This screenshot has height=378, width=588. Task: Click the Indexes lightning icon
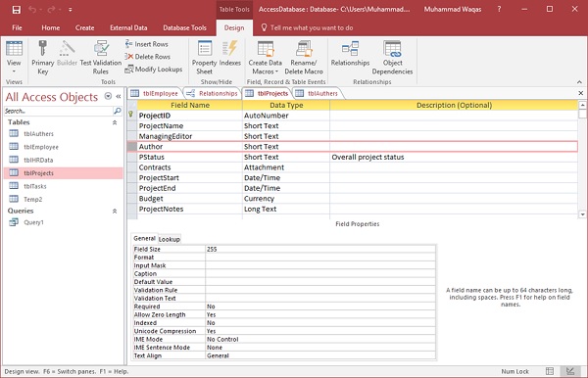click(229, 49)
